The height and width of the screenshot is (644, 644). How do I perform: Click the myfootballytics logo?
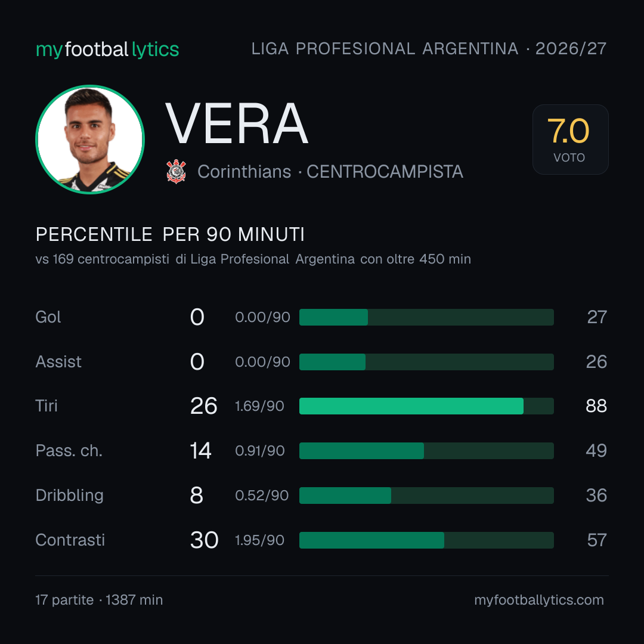pos(107,49)
